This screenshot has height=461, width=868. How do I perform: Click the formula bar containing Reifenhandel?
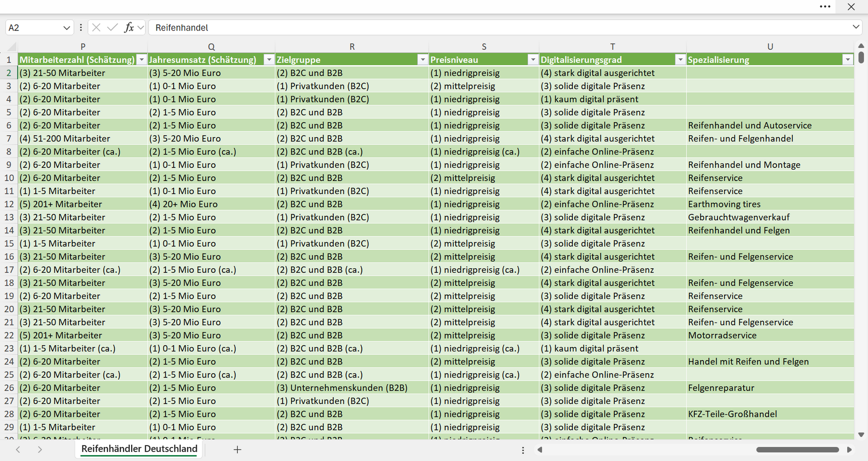[499, 28]
